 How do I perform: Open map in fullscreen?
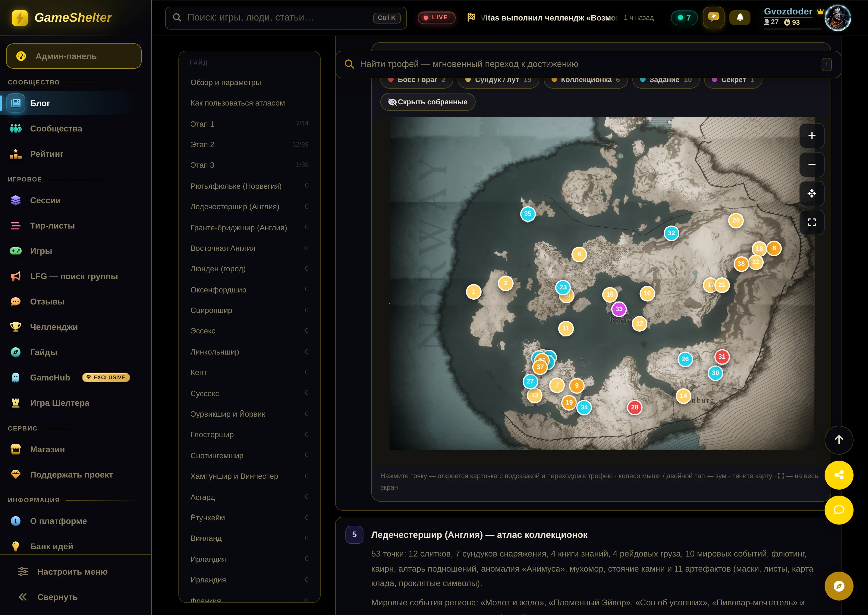(x=812, y=222)
